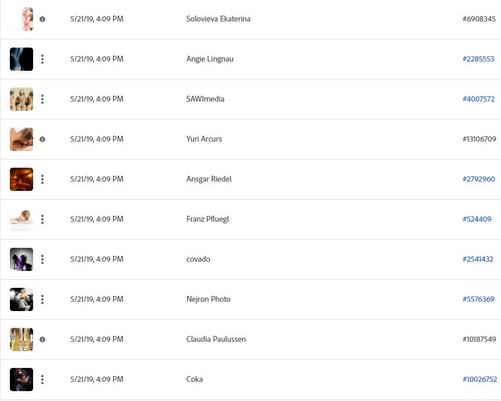Screen dimensions: 501x401
Task: Open the three-dot menu for Coka row
Action: tap(42, 379)
